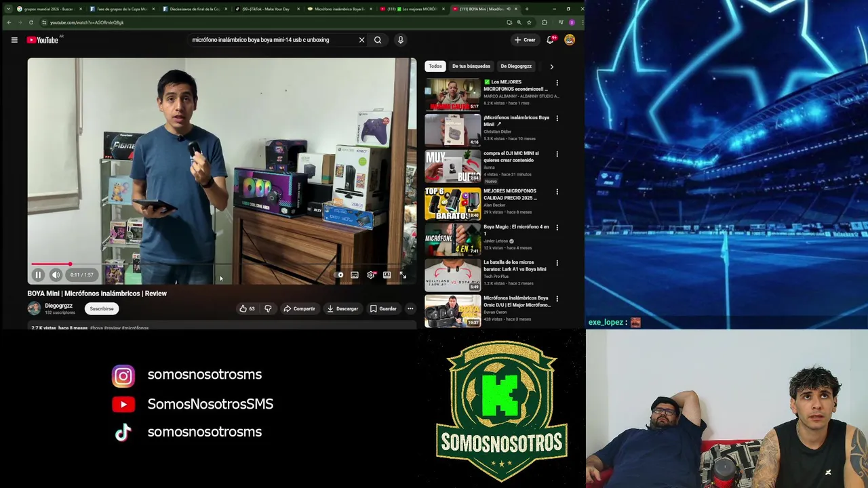The height and width of the screenshot is (488, 868).
Task: Open options for compra el DJI MIC MINI video
Action: (557, 154)
